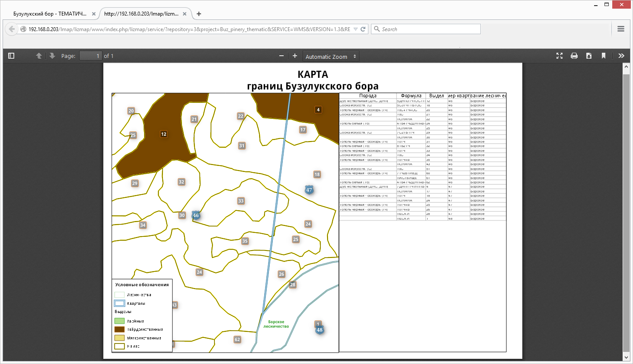Reload the current page
Image resolution: width=633 pixels, height=364 pixels.
coord(363,29)
